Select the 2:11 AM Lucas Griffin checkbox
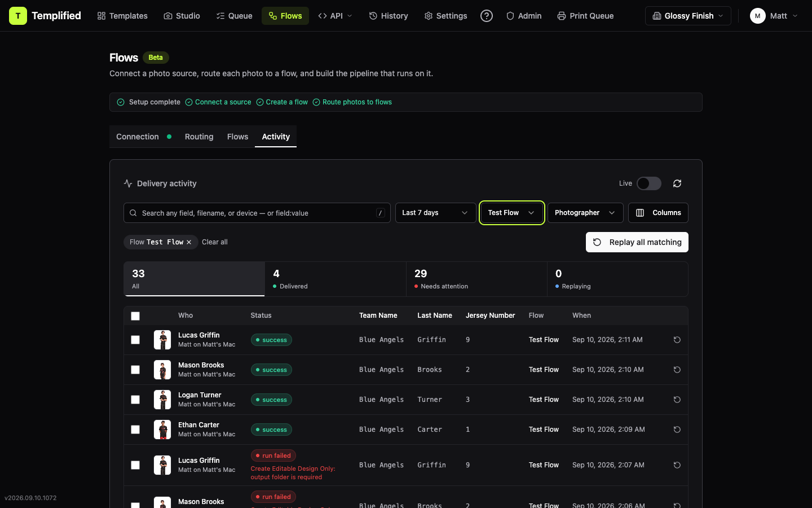Viewport: 812px width, 508px height. pyautogui.click(x=135, y=340)
